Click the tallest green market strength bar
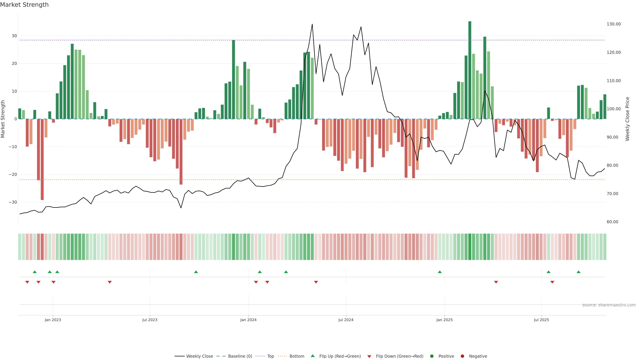644x362 pixels. 470,70
